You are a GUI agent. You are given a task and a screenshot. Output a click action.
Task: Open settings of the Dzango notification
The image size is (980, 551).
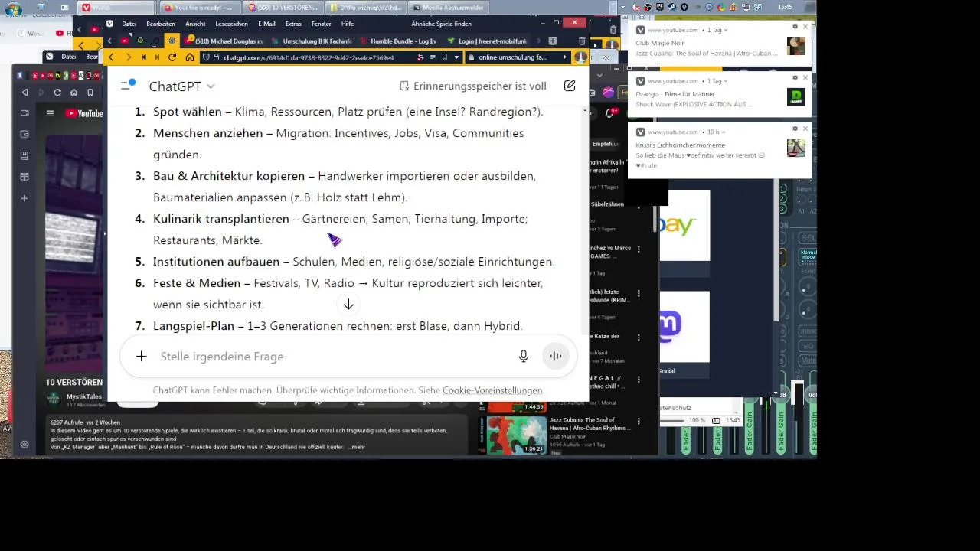pyautogui.click(x=795, y=78)
